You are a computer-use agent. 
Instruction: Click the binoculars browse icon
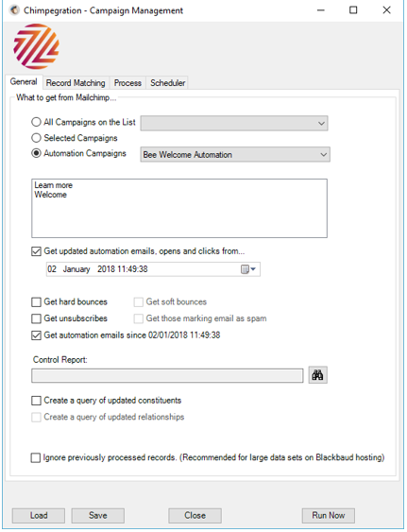(x=318, y=375)
